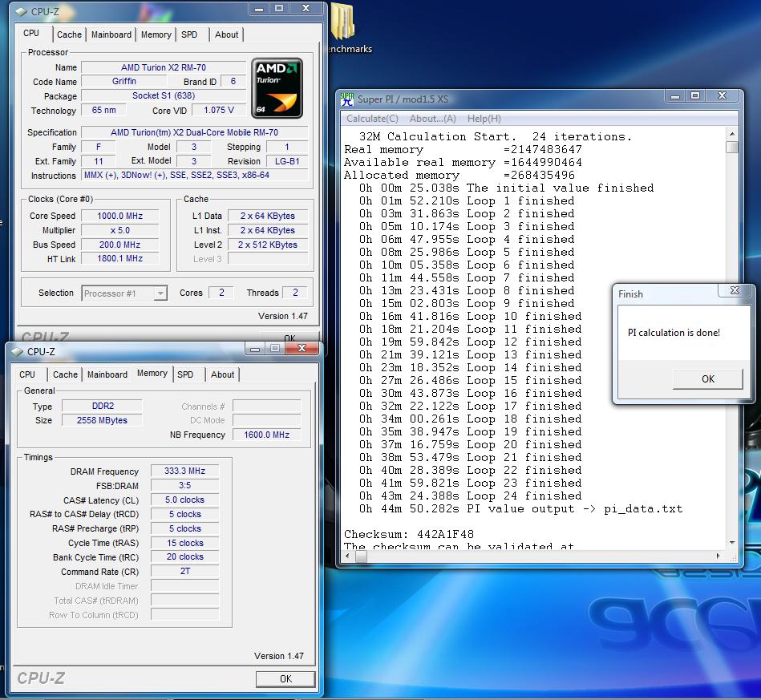Click the PI value output pi_data.txt line
Image resolution: width=761 pixels, height=700 pixels.
point(520,508)
